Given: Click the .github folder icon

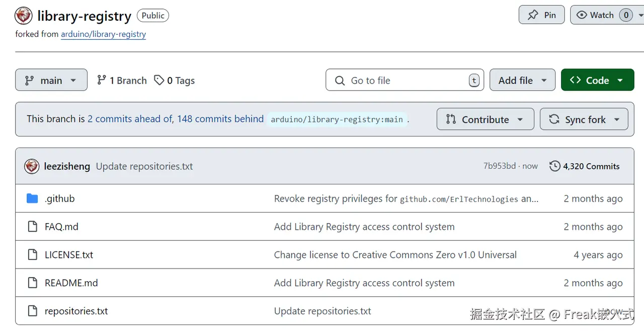Looking at the screenshot, I should tap(32, 198).
